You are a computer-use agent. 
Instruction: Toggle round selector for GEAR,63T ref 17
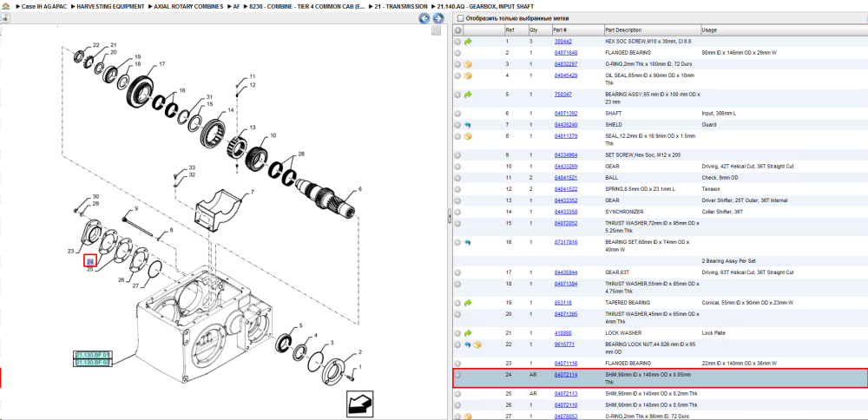coord(457,272)
